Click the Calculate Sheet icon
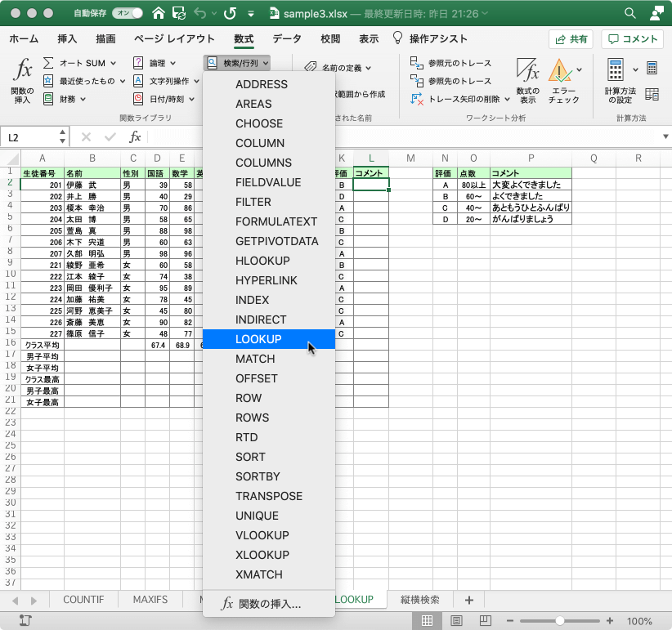672x630 pixels. click(652, 94)
